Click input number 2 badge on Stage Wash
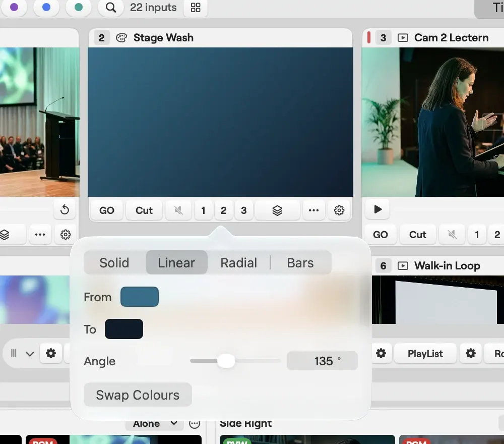This screenshot has height=444, width=504. click(102, 38)
